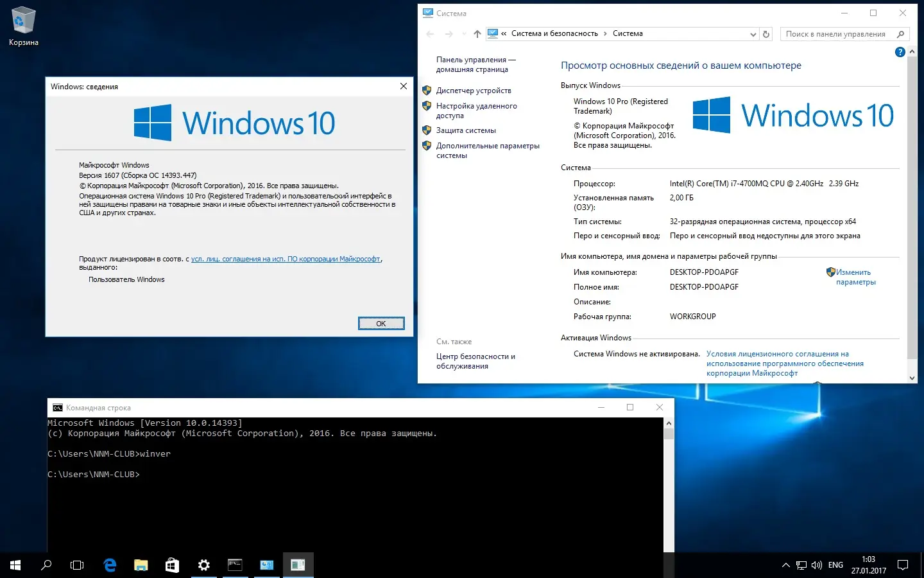The height and width of the screenshot is (578, 924).
Task: Close the Windows: сведения dialog
Action: [404, 86]
